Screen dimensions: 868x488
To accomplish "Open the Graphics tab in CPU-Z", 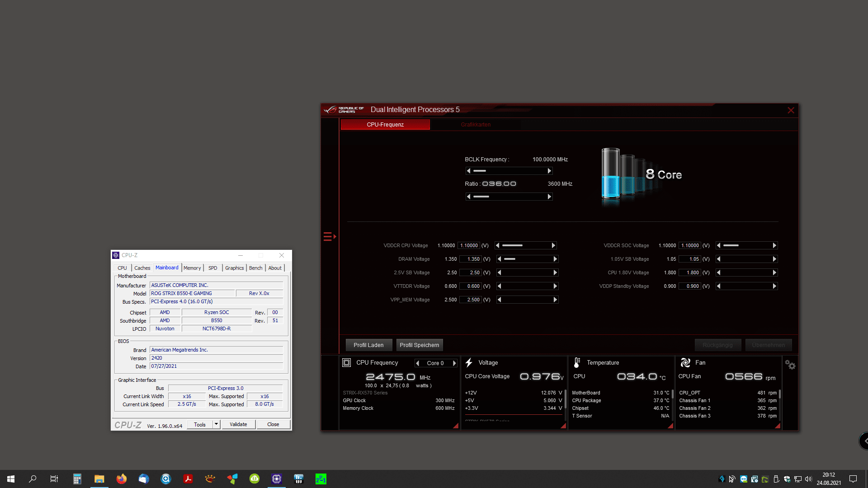I will [234, 268].
